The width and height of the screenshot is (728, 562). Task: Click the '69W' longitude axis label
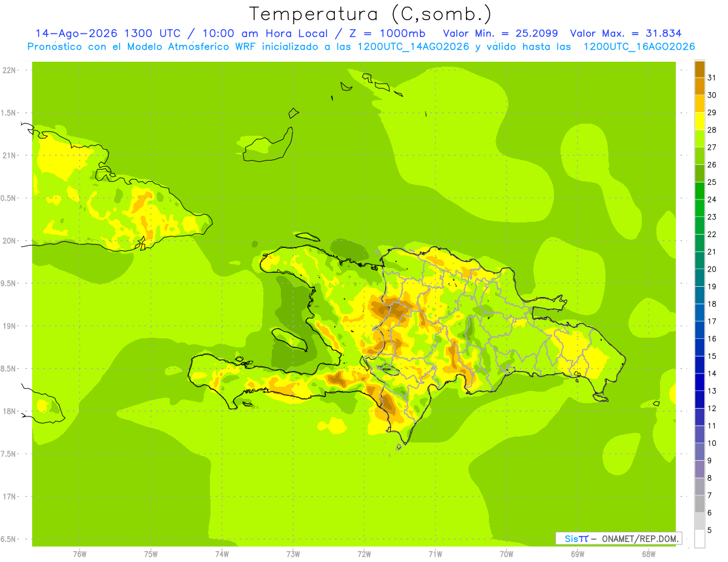[x=578, y=555]
